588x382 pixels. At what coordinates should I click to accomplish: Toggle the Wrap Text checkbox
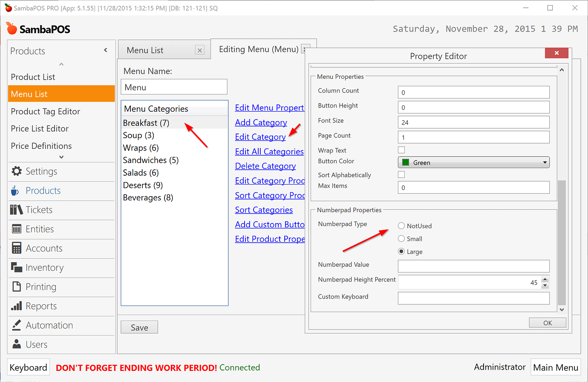tap(401, 150)
